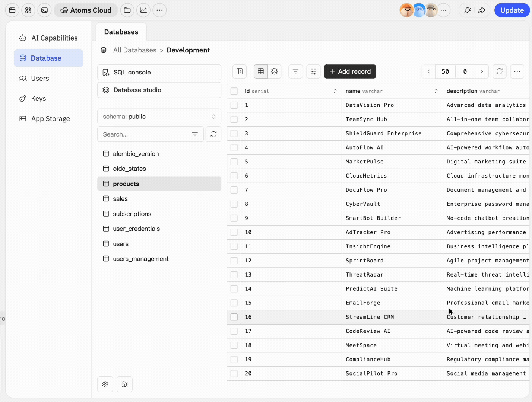Open the SQL console

[x=159, y=72]
